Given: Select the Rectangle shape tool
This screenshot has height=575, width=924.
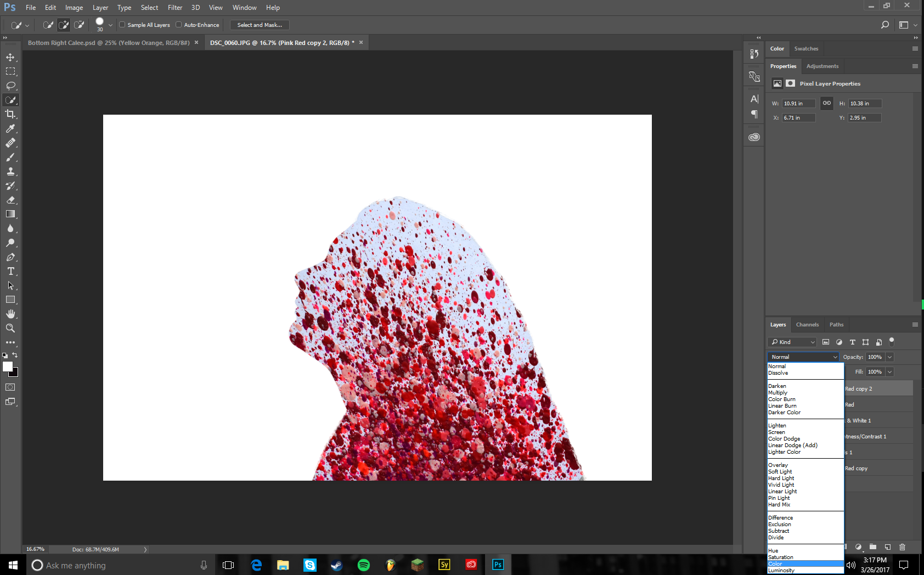Looking at the screenshot, I should click(10, 300).
